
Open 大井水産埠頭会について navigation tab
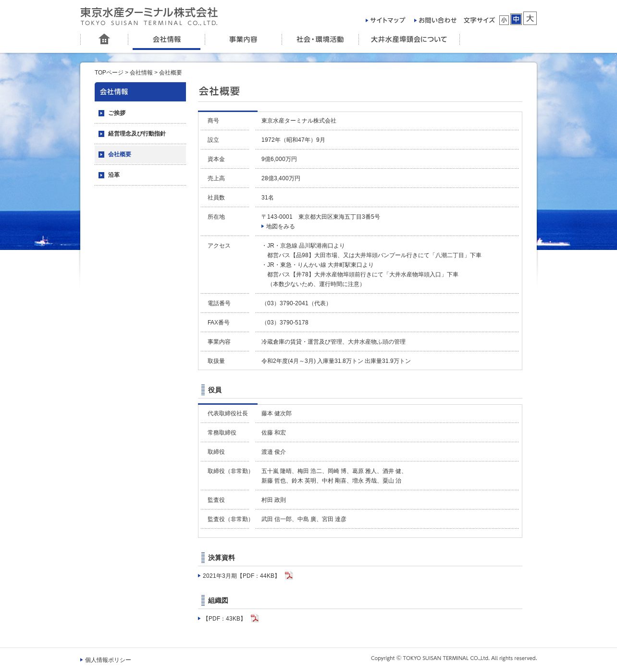click(x=409, y=39)
